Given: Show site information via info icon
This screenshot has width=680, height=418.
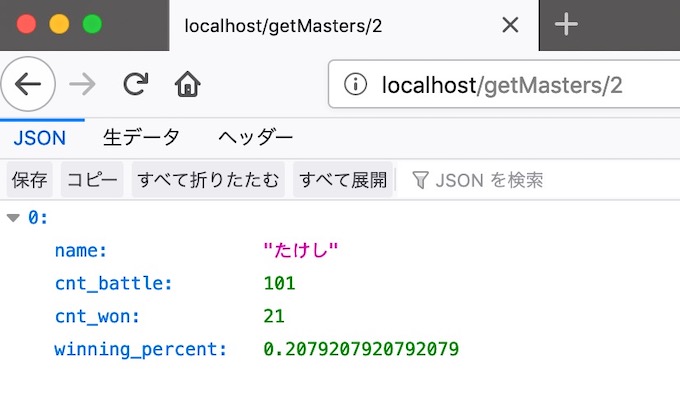Looking at the screenshot, I should [355, 84].
